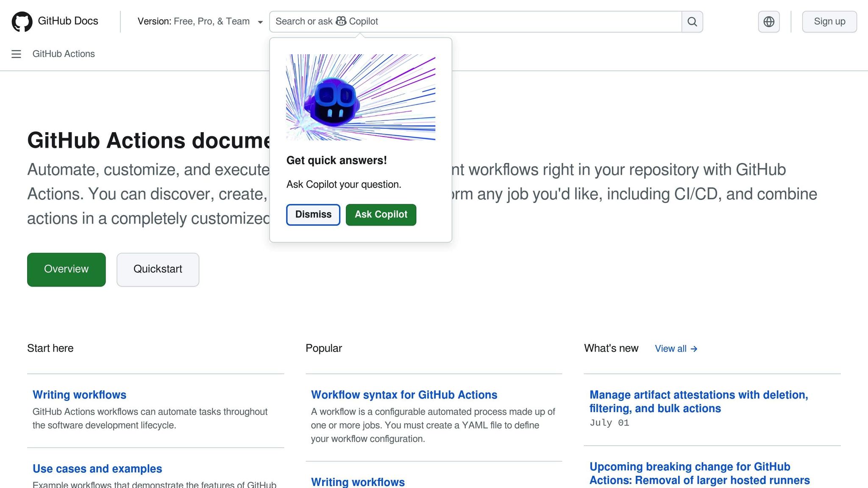Open Use cases and examples link

[97, 469]
